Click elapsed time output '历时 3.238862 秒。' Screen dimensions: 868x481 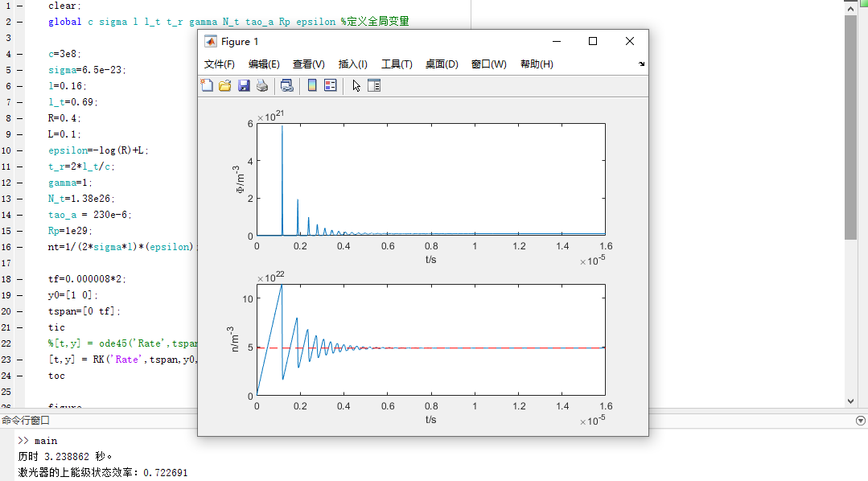[x=65, y=457]
